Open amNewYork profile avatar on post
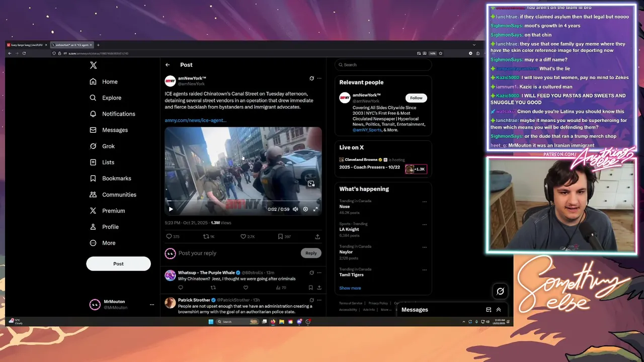This screenshot has height=362, width=644. pos(170,80)
